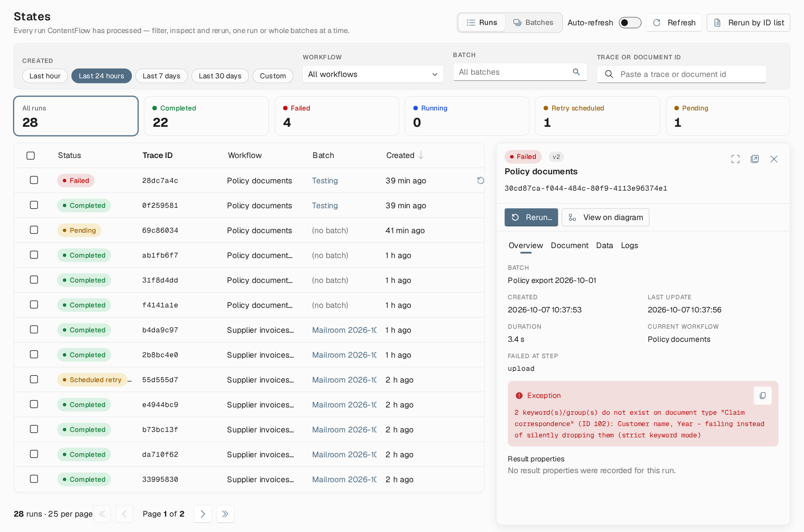Open Testing batch link for 0f259581
This screenshot has height=532, width=804.
325,206
